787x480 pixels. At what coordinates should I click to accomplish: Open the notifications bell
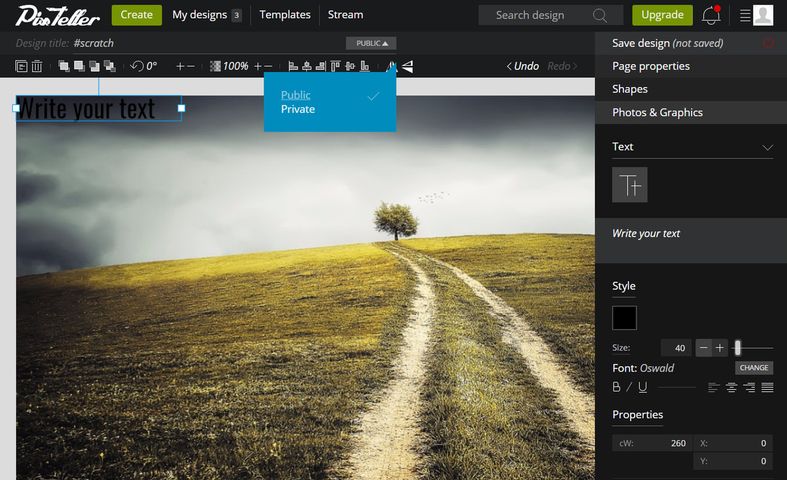[x=711, y=15]
